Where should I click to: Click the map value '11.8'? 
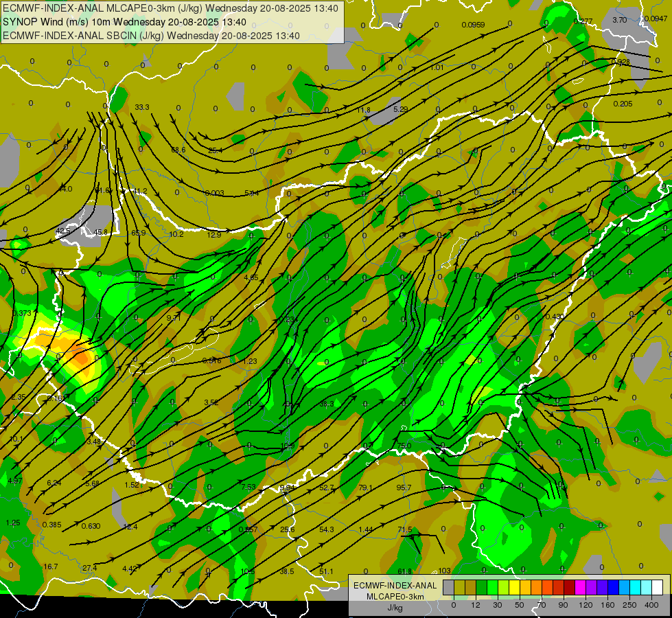363,111
